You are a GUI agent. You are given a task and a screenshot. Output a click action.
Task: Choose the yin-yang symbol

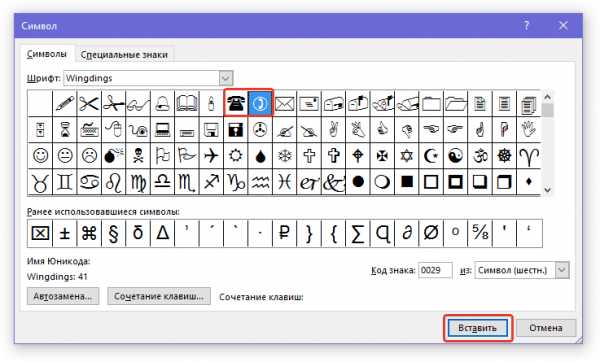pos(455,156)
